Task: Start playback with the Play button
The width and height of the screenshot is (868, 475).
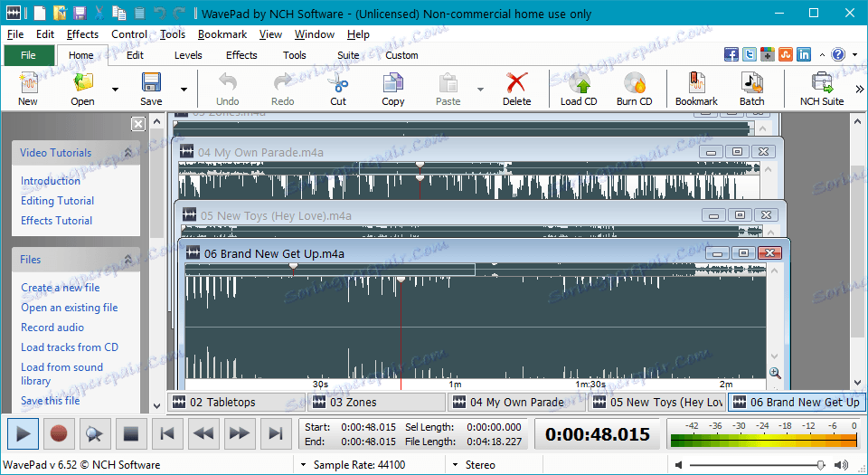Action: [23, 433]
